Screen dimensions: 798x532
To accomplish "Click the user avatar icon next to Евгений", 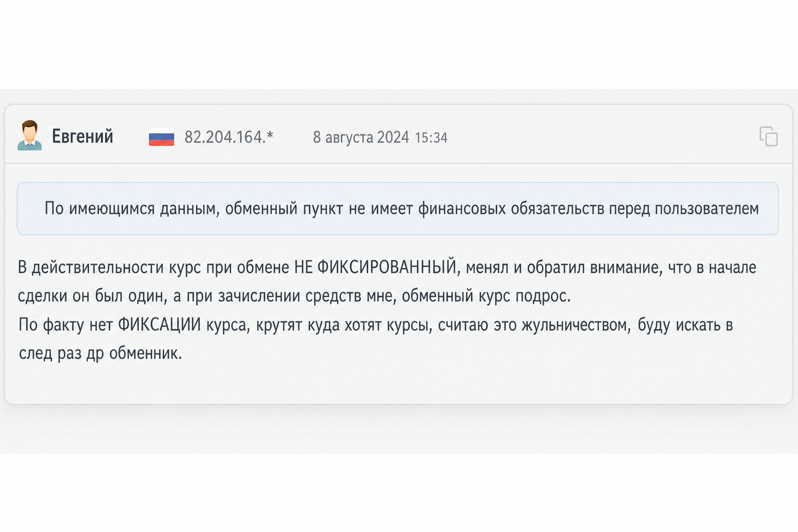I will (30, 136).
